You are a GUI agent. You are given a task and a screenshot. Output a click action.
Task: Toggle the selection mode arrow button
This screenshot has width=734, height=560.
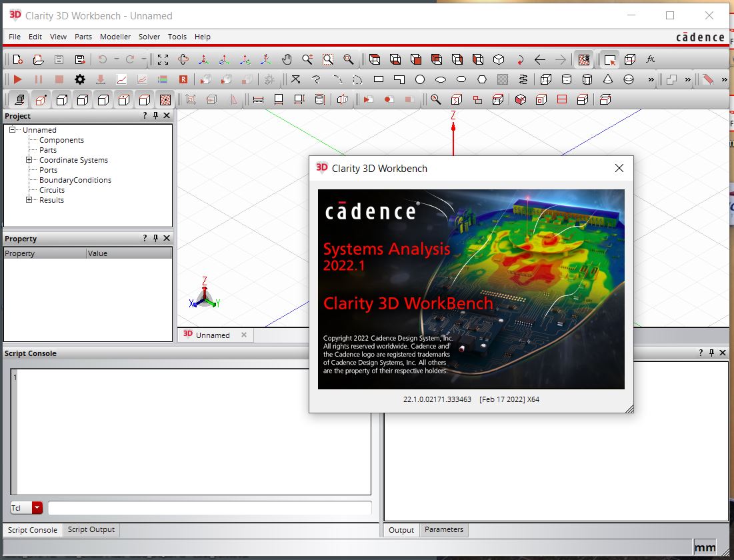click(609, 59)
